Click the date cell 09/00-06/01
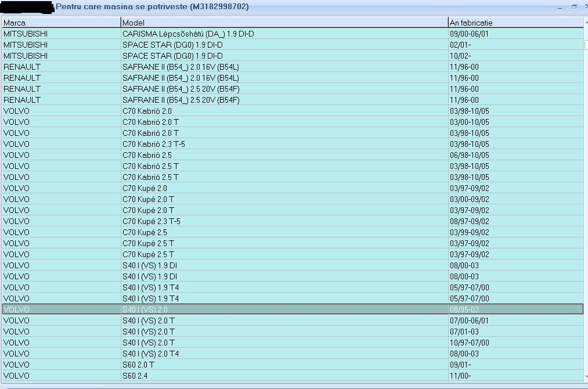The height and width of the screenshot is (389, 588). [516, 34]
